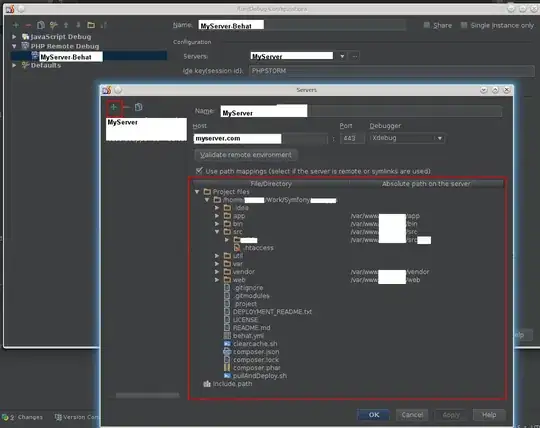
Task: Open the Servers combo box dropdown arrow
Action: (x=342, y=56)
